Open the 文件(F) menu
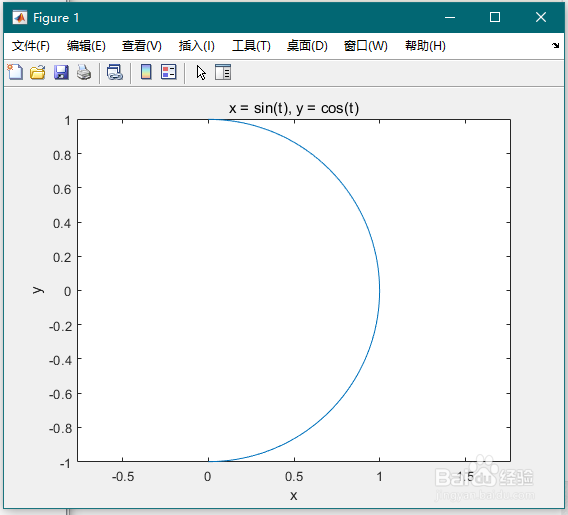Viewport: 568px width, 515px height. [30, 46]
